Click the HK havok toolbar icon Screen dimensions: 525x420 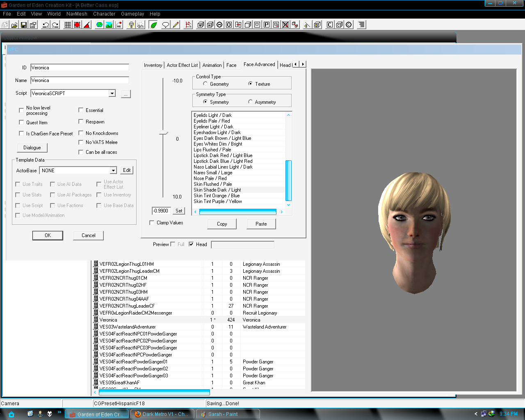click(118, 25)
